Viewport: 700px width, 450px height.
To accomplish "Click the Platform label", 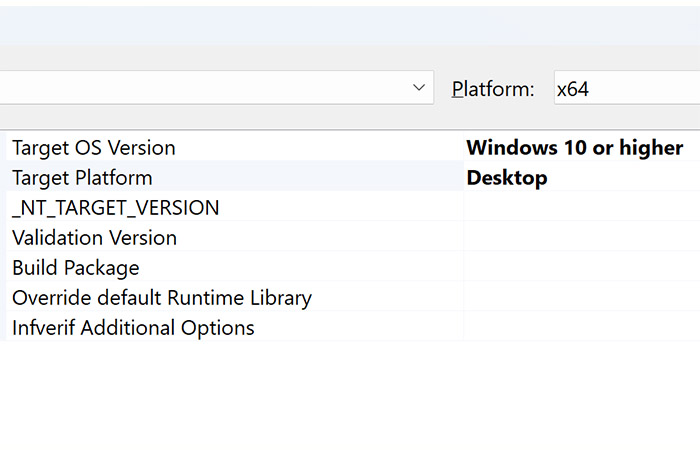I will 493,89.
